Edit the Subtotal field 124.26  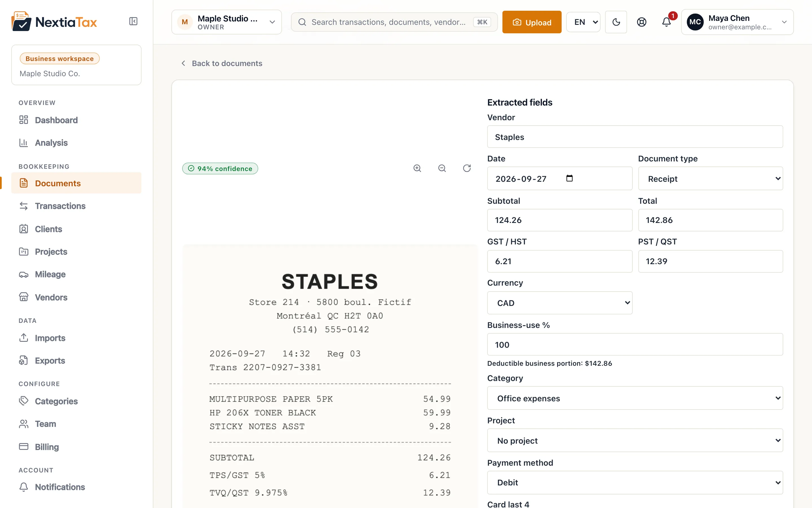click(x=560, y=220)
